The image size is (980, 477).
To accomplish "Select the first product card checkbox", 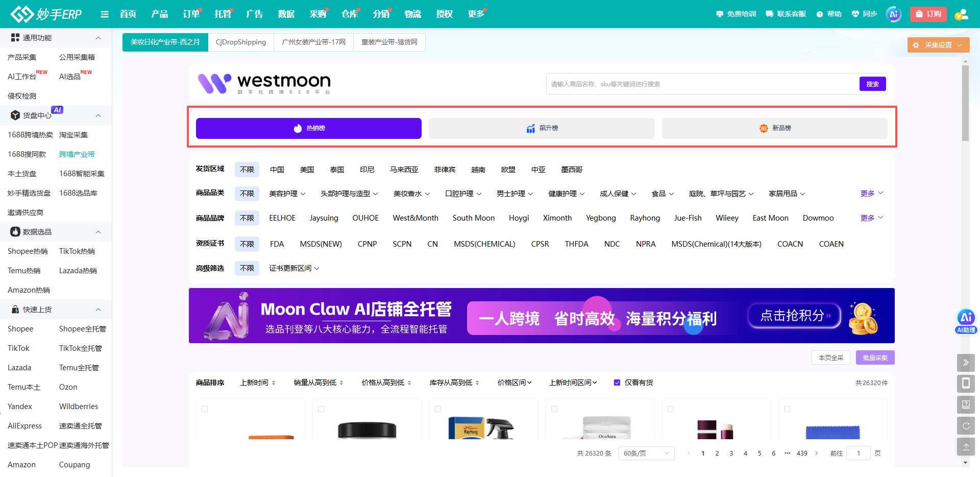I will pyautogui.click(x=205, y=409).
